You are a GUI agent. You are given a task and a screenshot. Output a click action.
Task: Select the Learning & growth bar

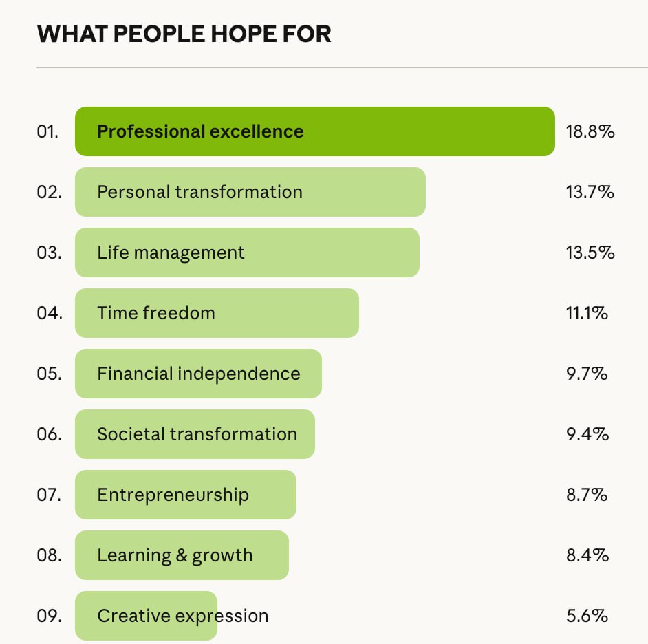182,555
